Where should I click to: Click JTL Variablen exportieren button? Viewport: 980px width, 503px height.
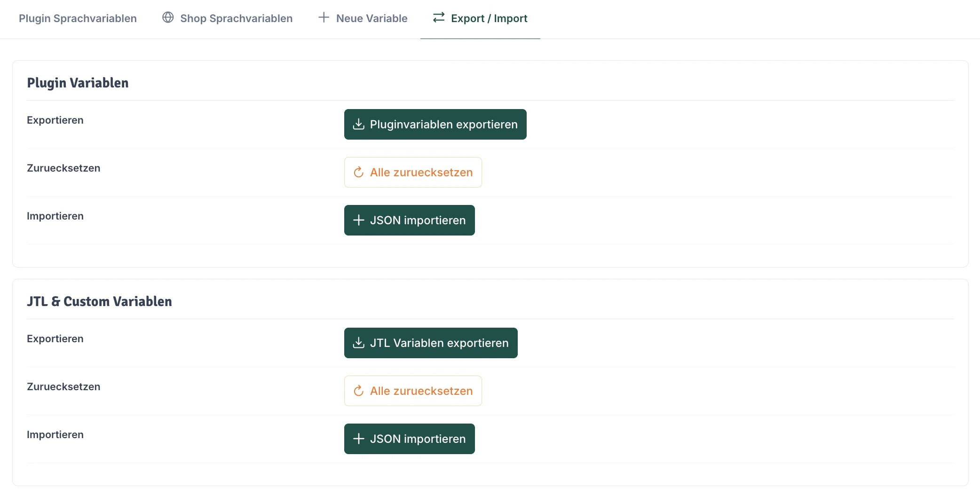(x=431, y=343)
